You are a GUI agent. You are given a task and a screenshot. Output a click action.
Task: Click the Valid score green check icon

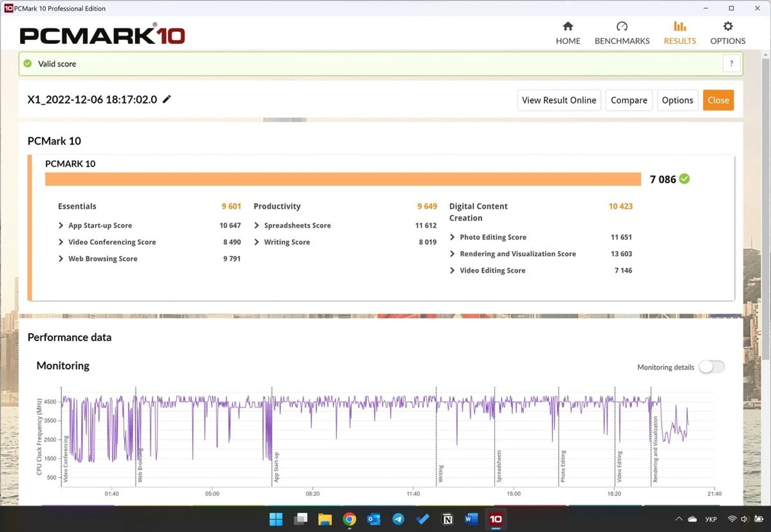[x=27, y=63]
